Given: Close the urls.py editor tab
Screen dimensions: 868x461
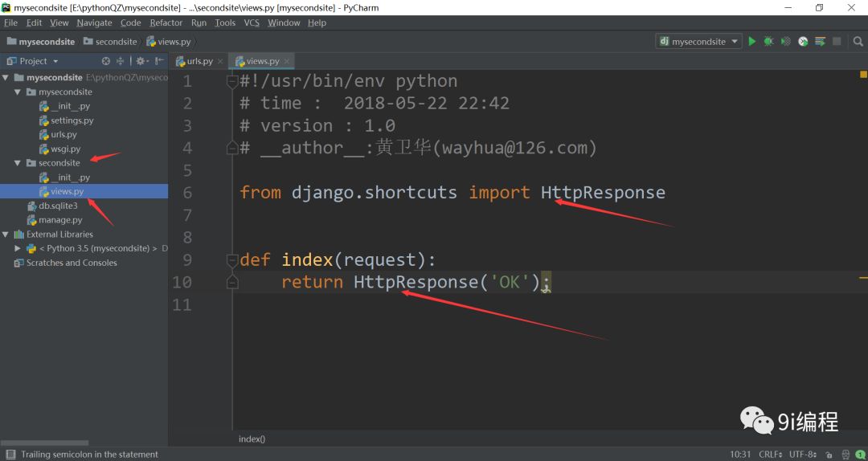Looking at the screenshot, I should pos(220,61).
